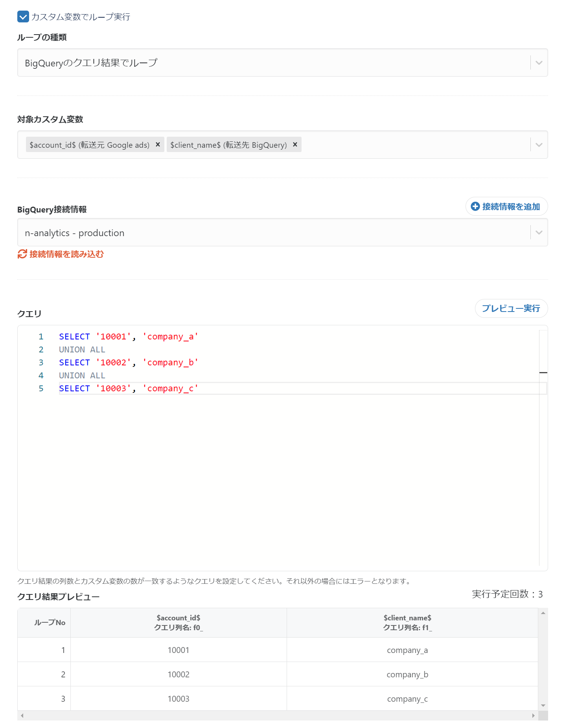Remove the $account_id$ variable tag
This screenshot has height=728, width=565.
pyautogui.click(x=158, y=145)
